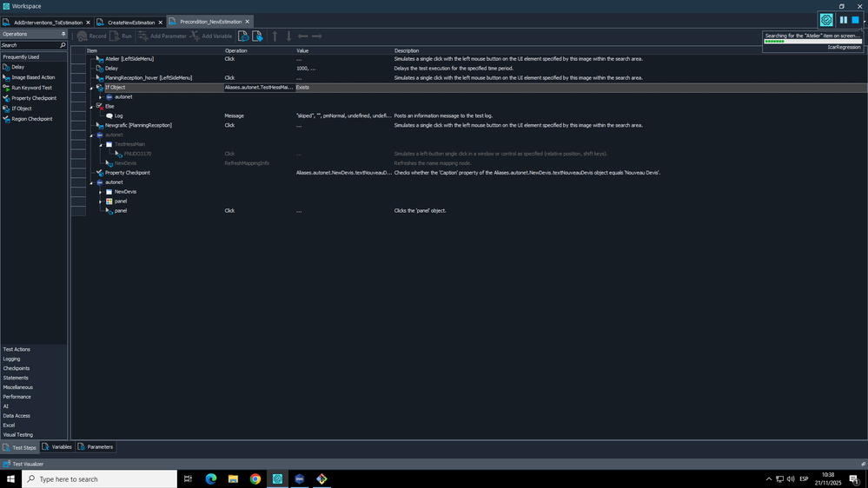The width and height of the screenshot is (868, 488).
Task: Click the Run toolbar button
Action: click(121, 36)
